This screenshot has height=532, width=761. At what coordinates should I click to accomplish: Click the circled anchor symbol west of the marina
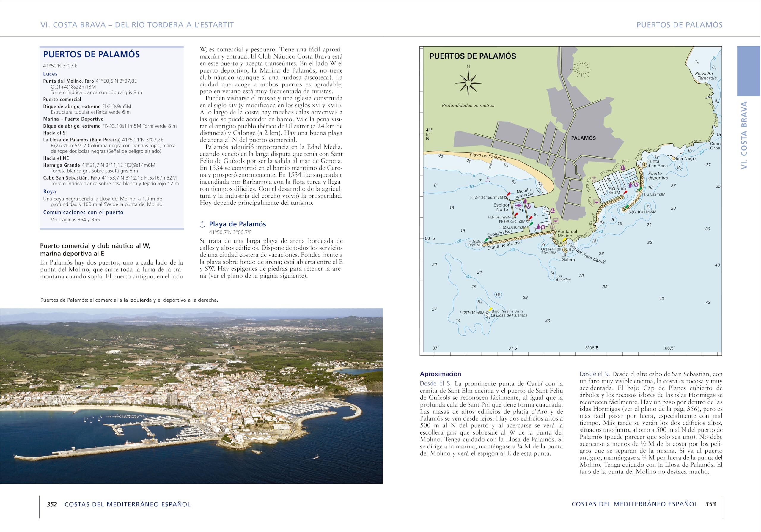(594, 179)
